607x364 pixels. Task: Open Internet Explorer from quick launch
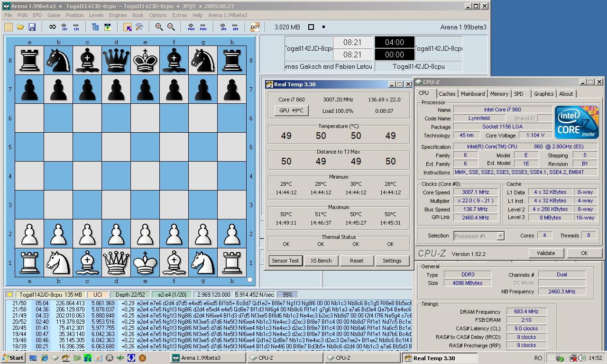(44, 358)
